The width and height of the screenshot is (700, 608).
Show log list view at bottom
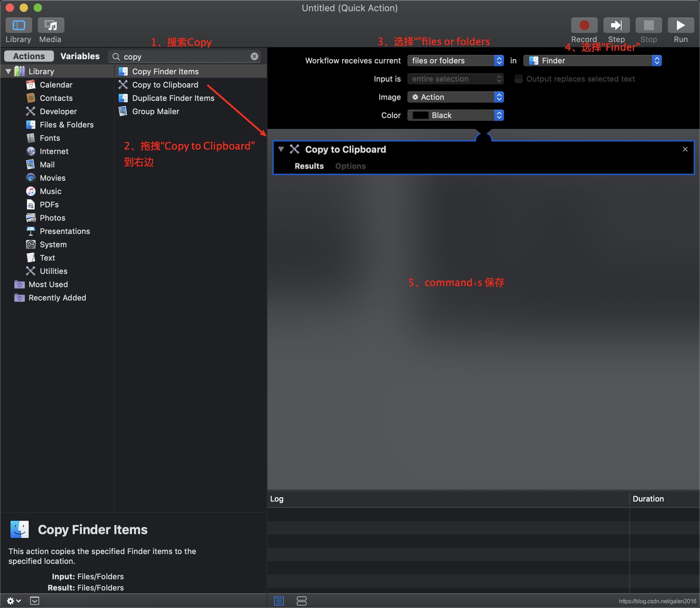[279, 601]
